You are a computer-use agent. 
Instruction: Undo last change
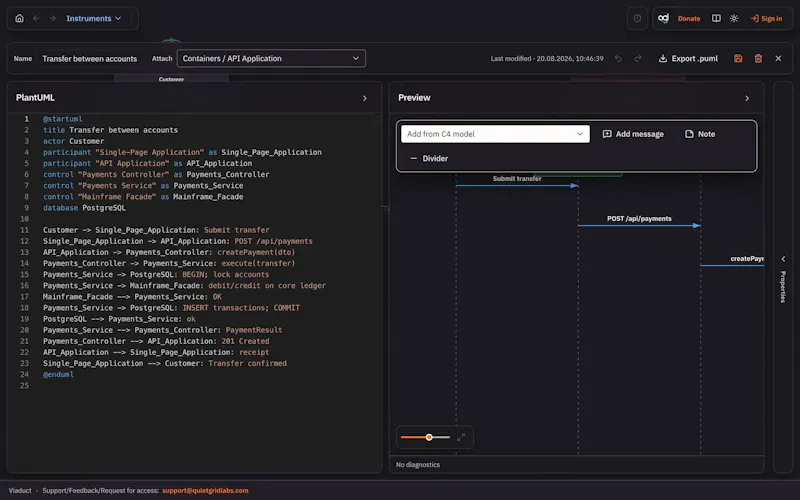point(618,59)
